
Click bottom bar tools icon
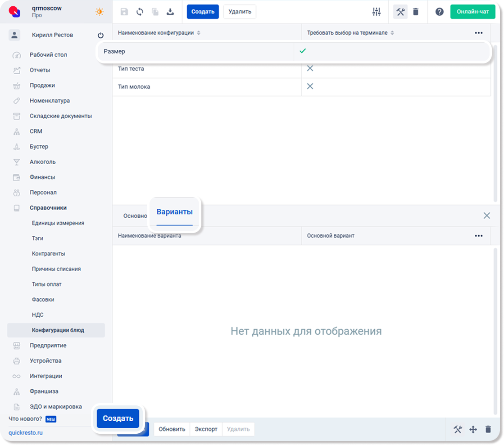tap(458, 429)
